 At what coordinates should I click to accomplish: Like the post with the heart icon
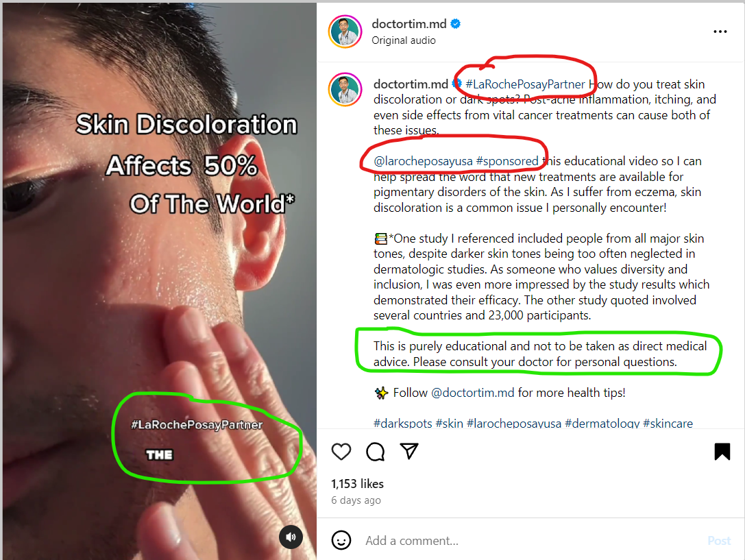(x=341, y=451)
